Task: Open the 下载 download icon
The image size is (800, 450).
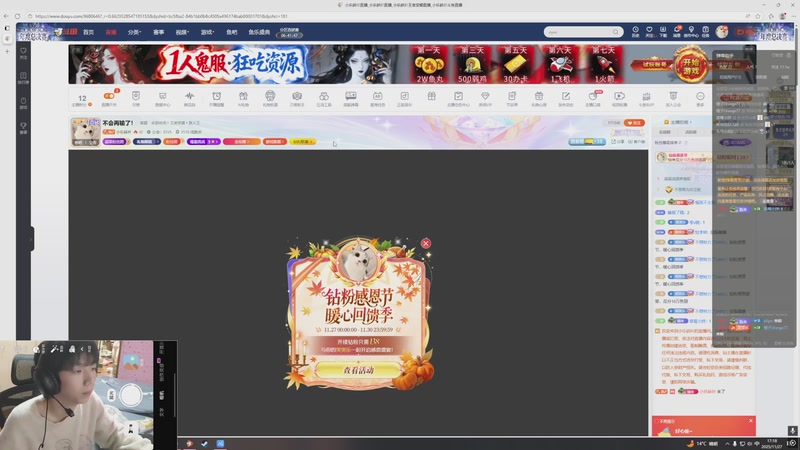Action: [663, 32]
